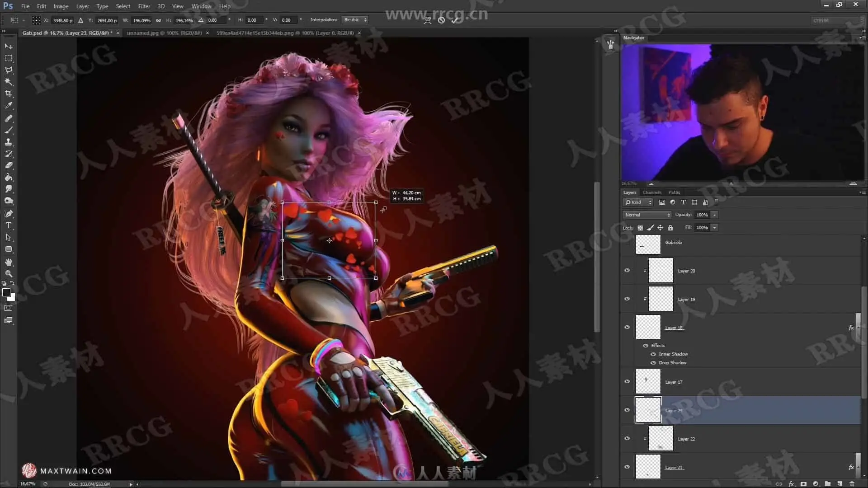The image size is (868, 488).
Task: Delete the selected layer
Action: point(852,483)
